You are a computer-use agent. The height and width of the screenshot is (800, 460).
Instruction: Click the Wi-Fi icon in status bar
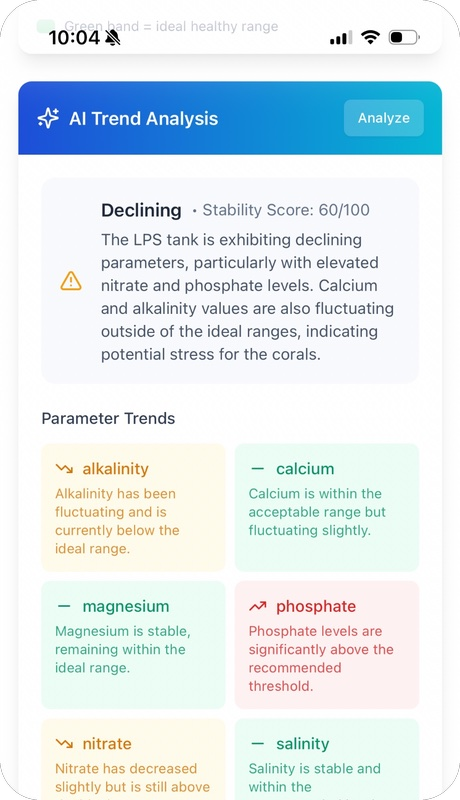pos(370,37)
